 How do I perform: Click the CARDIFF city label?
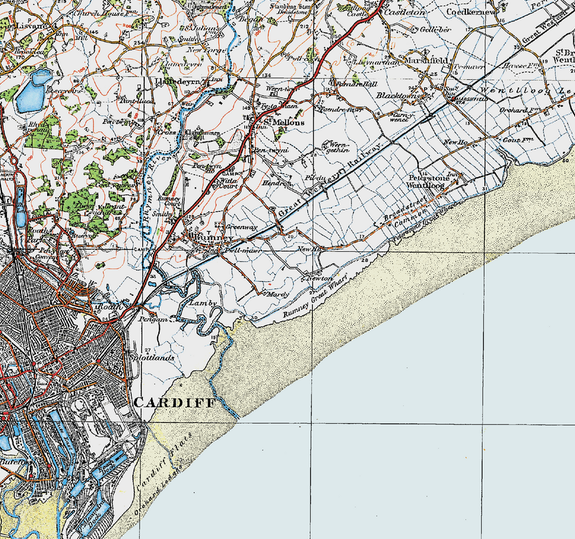click(x=175, y=402)
